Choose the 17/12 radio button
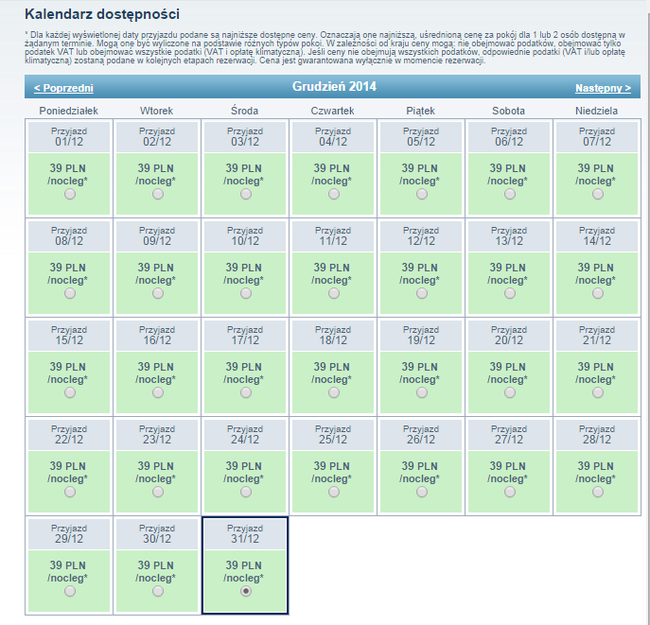 [x=246, y=392]
